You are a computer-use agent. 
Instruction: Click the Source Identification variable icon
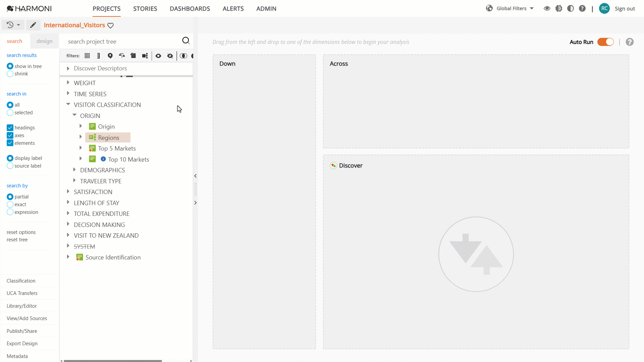point(79,257)
